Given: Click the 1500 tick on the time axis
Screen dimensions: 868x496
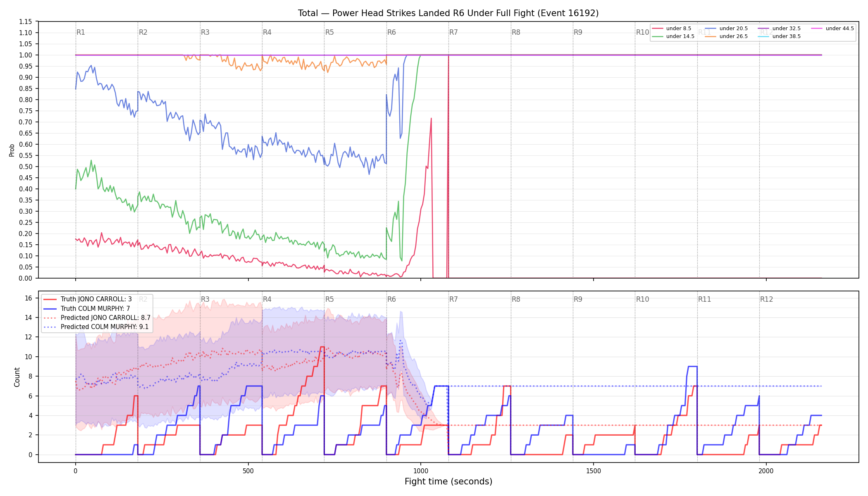Looking at the screenshot, I should 594,471.
